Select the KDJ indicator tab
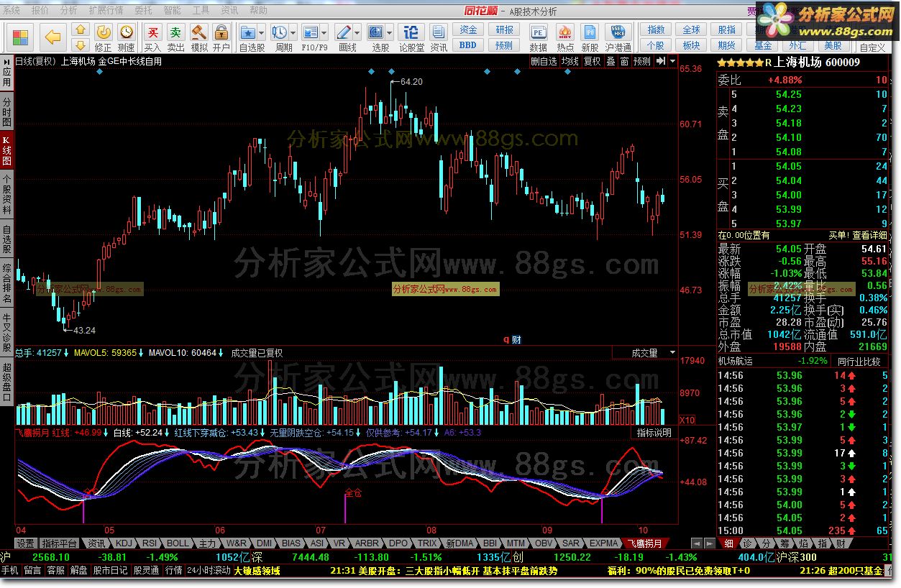The width and height of the screenshot is (901, 588). (x=124, y=543)
